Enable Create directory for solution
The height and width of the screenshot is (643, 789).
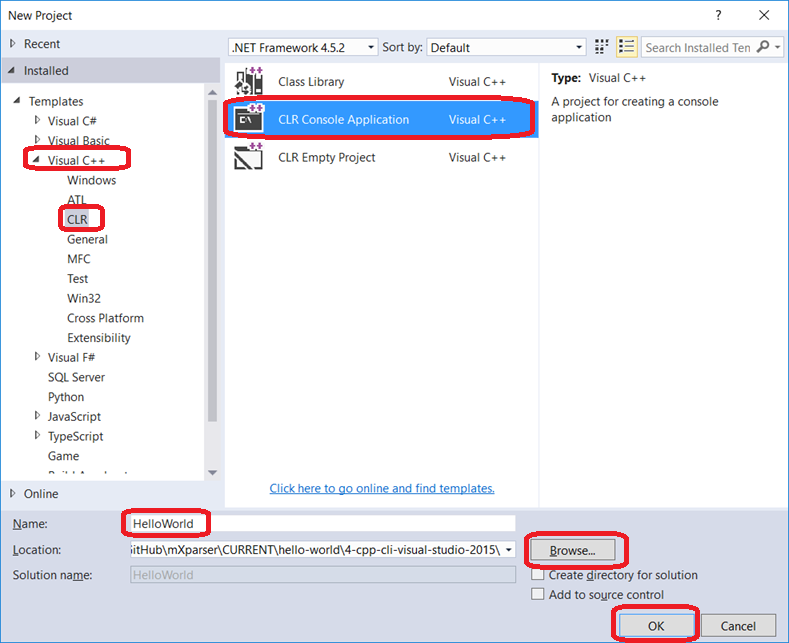coord(537,575)
